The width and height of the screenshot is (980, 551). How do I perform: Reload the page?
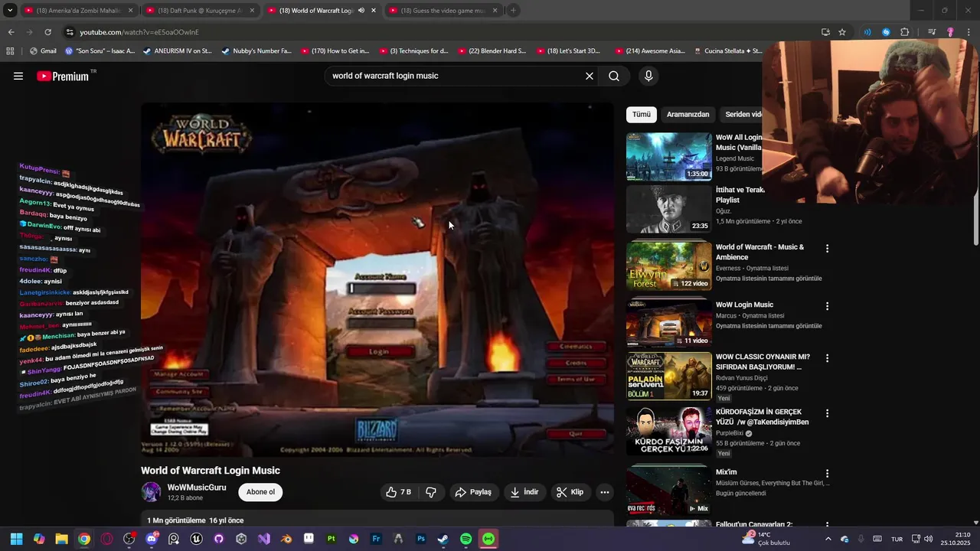[47, 32]
